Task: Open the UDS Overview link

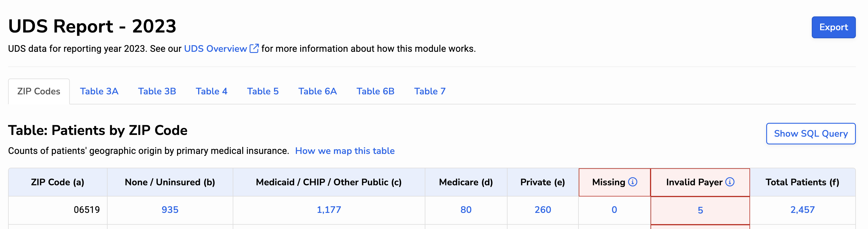Action: pos(215,49)
